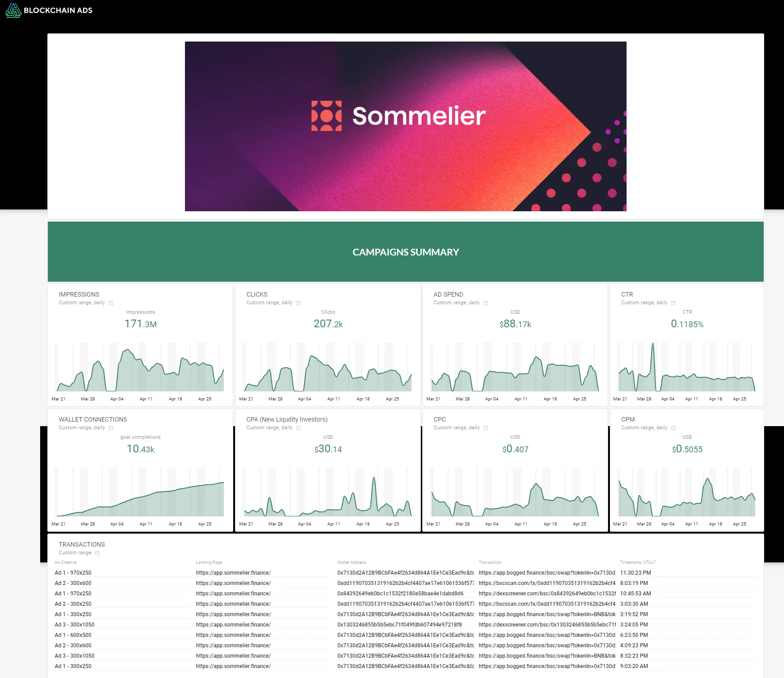Click the Blockchain Ads logo icon

13,10
